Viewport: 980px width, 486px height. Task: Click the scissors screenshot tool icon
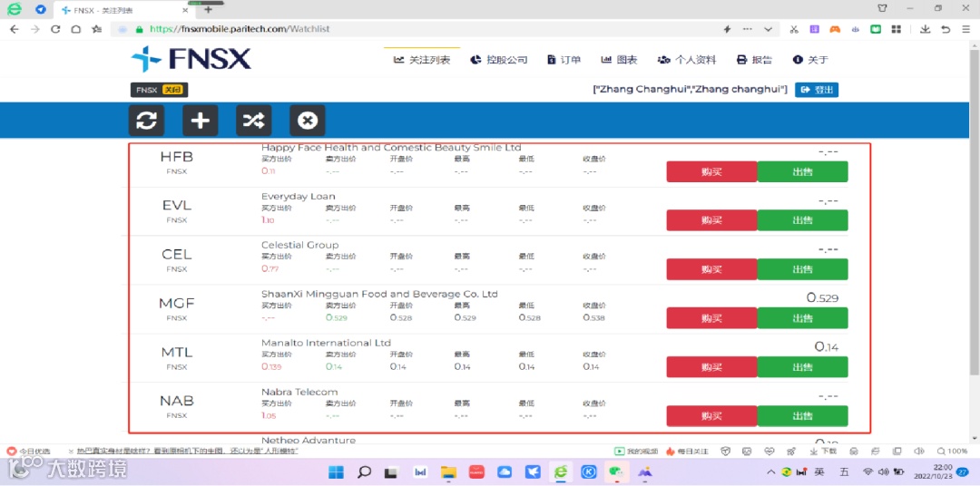pyautogui.click(x=794, y=29)
